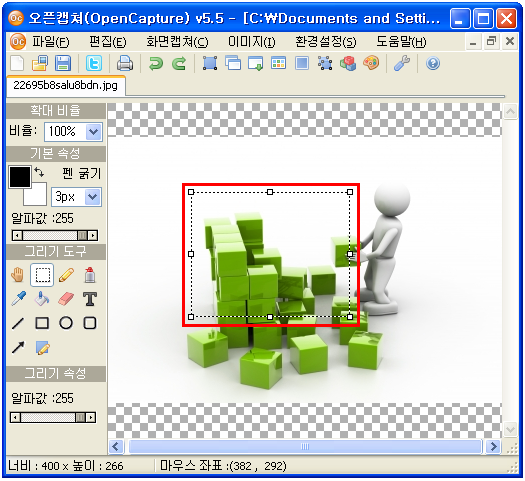Share via the Twitter icon
525x481 pixels.
pos(94,63)
